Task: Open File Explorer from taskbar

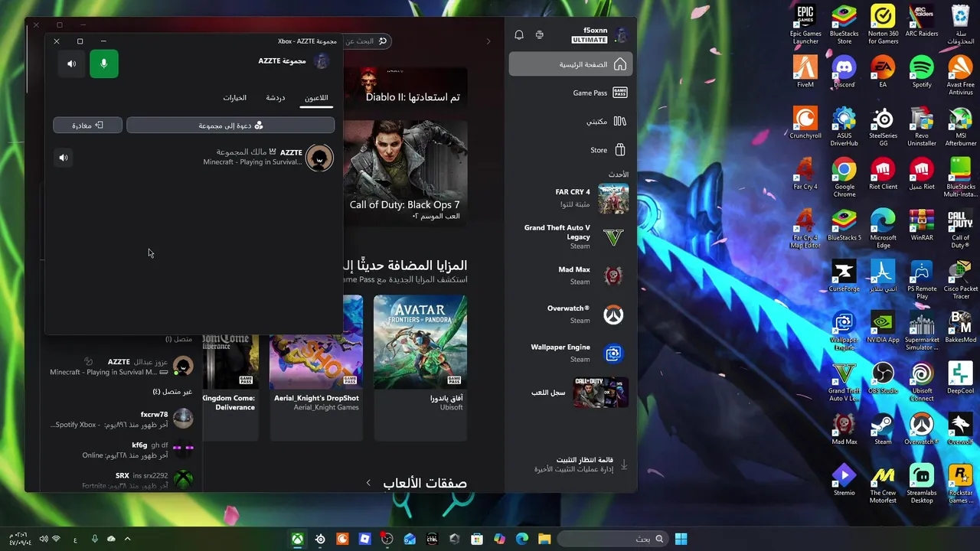Action: point(544,540)
